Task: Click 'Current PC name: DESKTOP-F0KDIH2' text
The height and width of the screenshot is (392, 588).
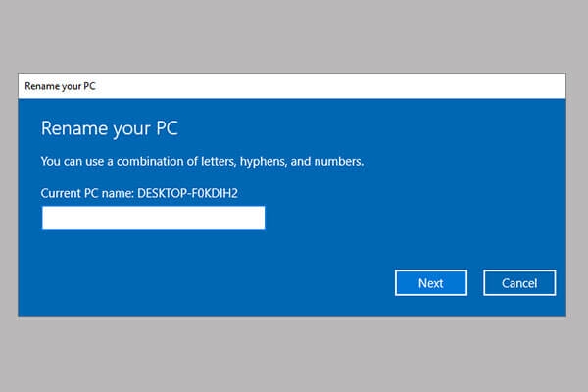Action: tap(139, 193)
